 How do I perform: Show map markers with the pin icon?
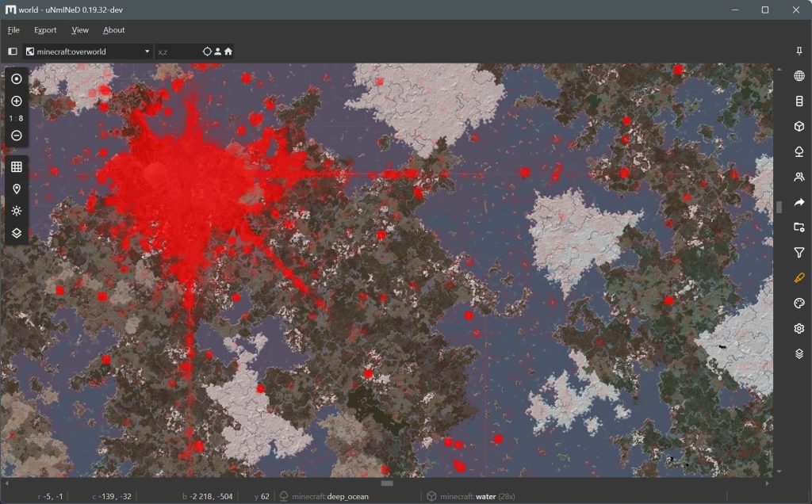pyautogui.click(x=16, y=189)
